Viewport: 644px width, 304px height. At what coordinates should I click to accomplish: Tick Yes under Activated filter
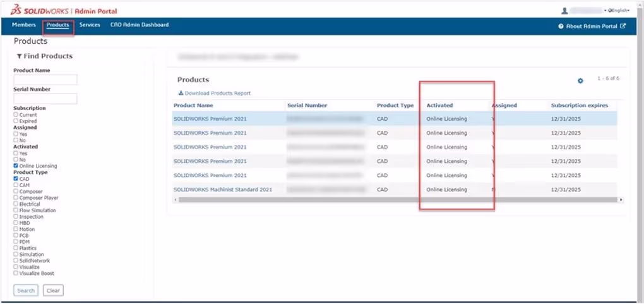[x=16, y=153]
